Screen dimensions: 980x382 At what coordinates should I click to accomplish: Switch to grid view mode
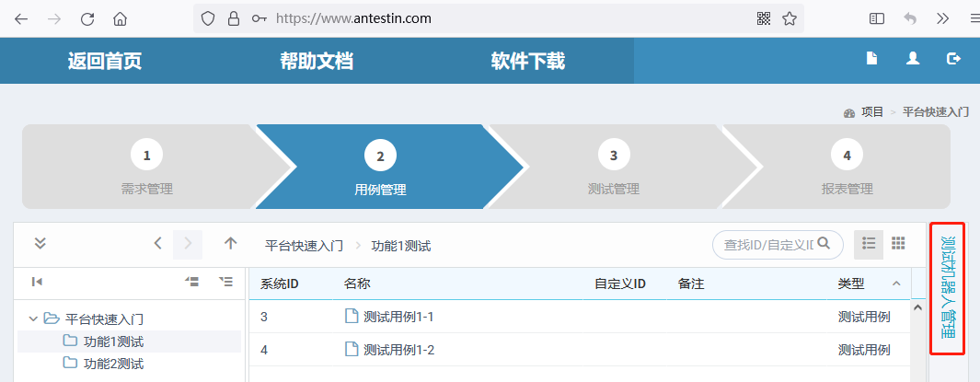click(x=898, y=244)
